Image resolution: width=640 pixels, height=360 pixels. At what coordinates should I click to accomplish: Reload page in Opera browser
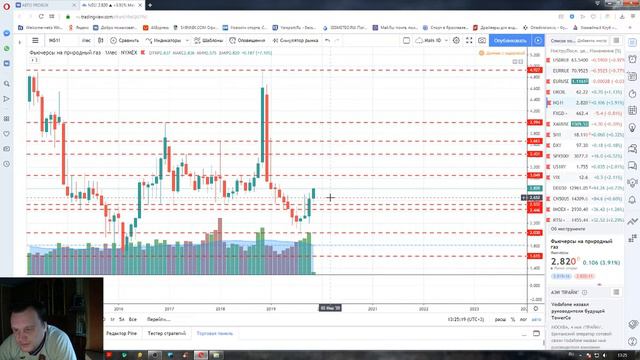(41, 17)
